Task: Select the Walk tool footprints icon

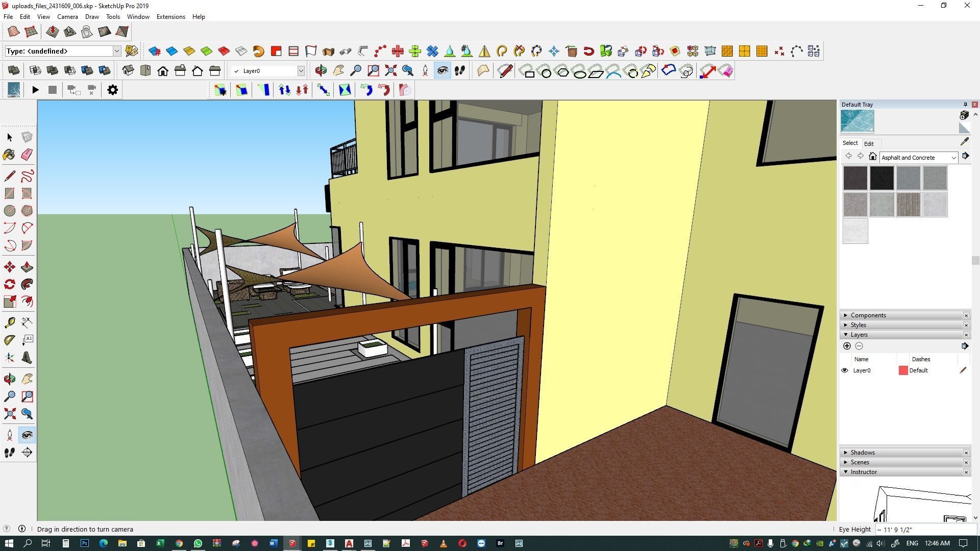Action: [x=9, y=453]
